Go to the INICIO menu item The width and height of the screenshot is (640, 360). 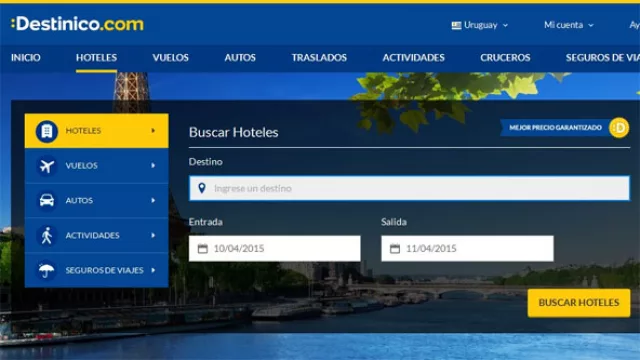26,58
